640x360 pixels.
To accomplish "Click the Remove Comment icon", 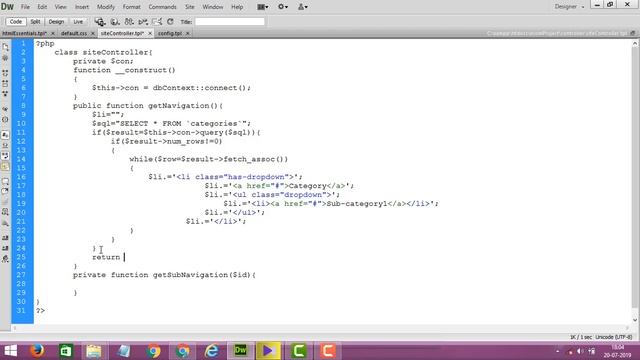I will point(5,191).
